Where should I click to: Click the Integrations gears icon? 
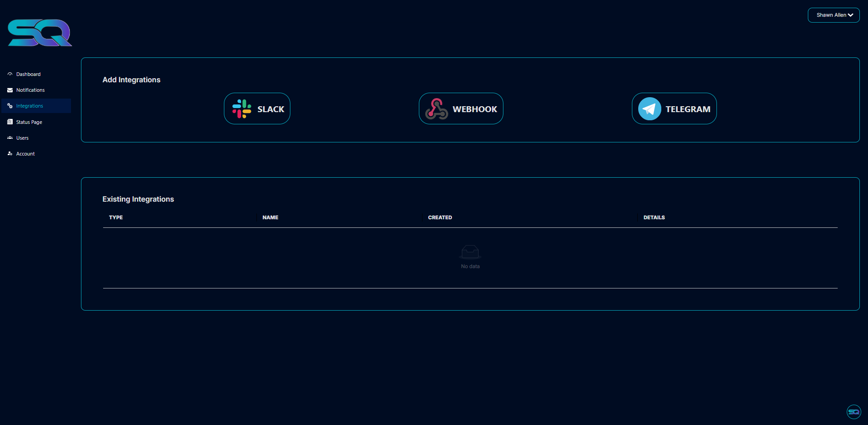coord(10,106)
